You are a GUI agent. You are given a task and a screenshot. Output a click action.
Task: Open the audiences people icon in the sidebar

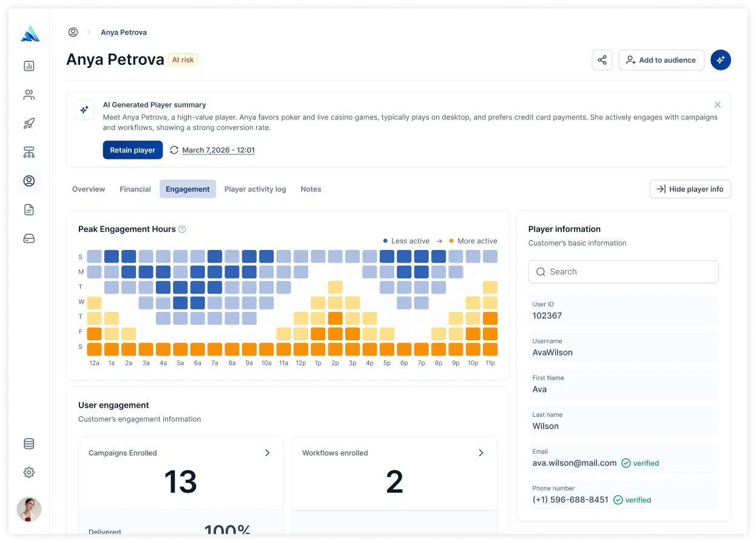tap(29, 95)
